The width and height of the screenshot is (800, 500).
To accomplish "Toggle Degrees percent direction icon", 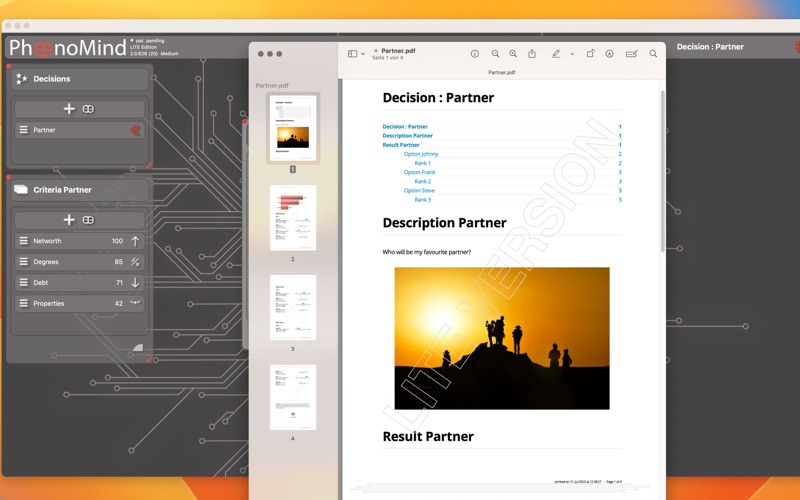I will click(135, 262).
